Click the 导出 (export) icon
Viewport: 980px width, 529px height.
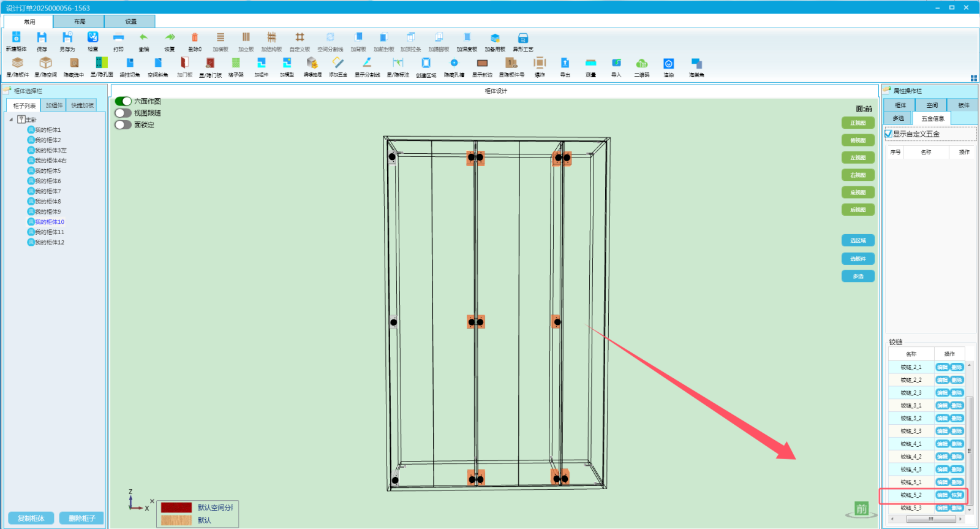click(x=565, y=63)
